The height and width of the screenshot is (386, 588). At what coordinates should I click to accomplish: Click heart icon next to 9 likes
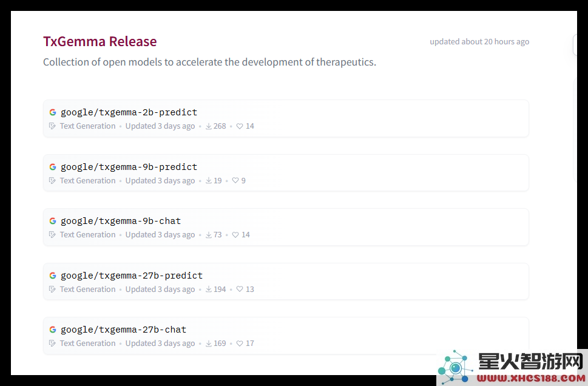point(235,180)
